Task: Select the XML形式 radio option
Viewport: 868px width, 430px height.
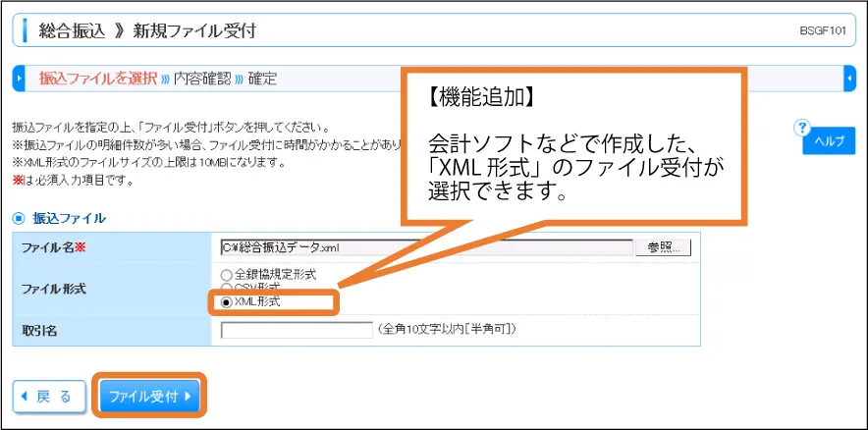Action: tap(226, 302)
